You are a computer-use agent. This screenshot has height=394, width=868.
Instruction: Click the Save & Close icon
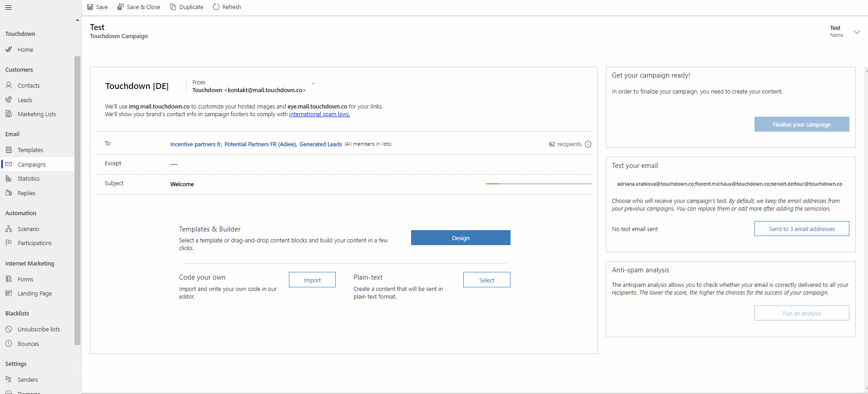pos(120,7)
